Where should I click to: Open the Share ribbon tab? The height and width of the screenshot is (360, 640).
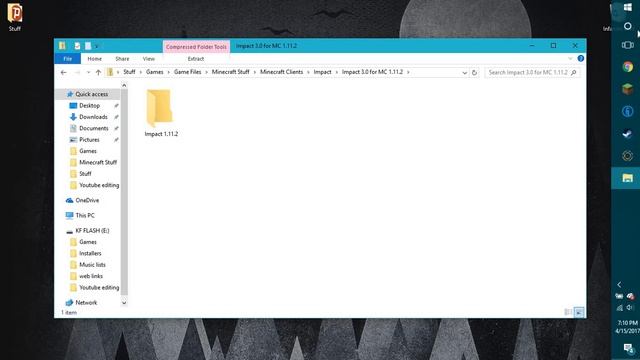point(122,59)
